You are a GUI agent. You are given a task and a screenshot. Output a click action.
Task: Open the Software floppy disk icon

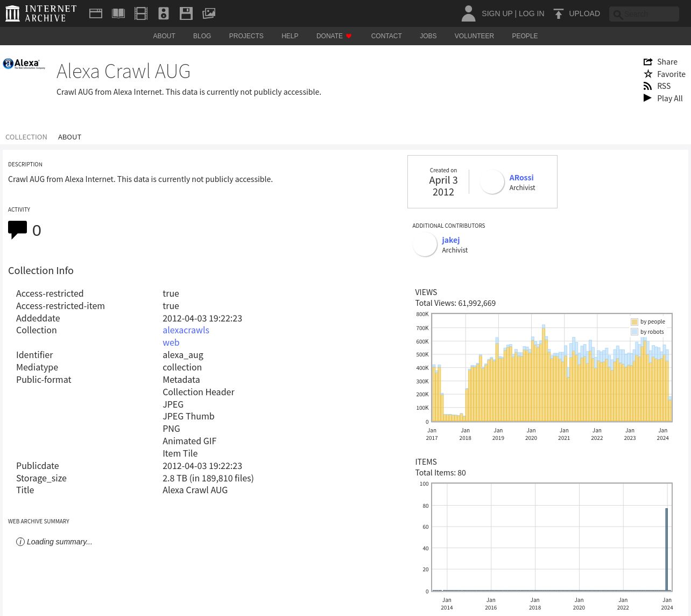click(186, 13)
